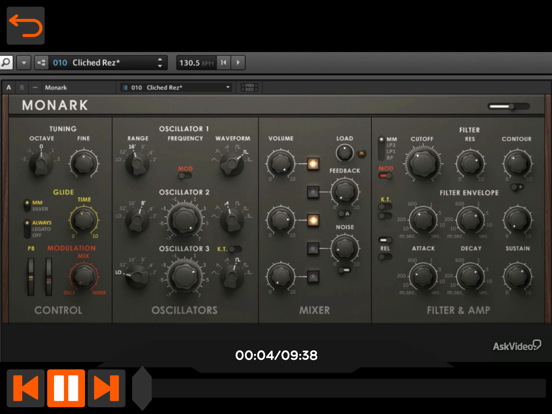Toggle Oscillator 1 lit mixer on button

[313, 164]
